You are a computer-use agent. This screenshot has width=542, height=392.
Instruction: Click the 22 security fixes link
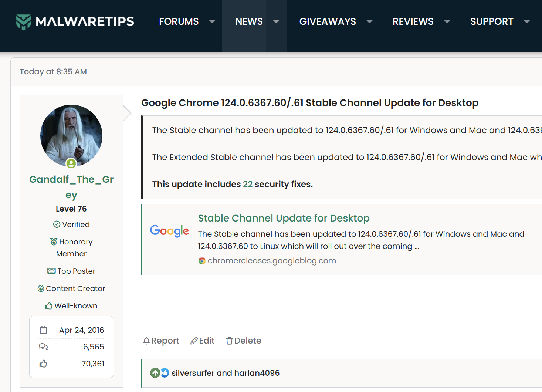point(248,184)
